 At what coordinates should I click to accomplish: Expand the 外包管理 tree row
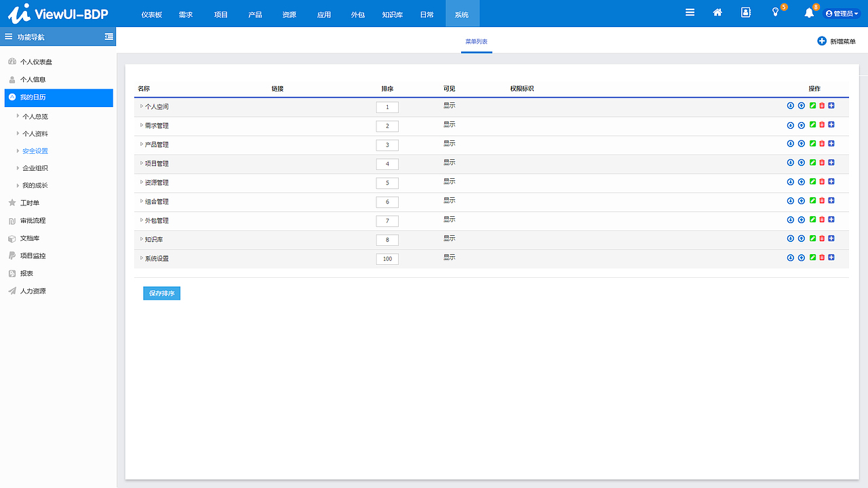pos(142,220)
